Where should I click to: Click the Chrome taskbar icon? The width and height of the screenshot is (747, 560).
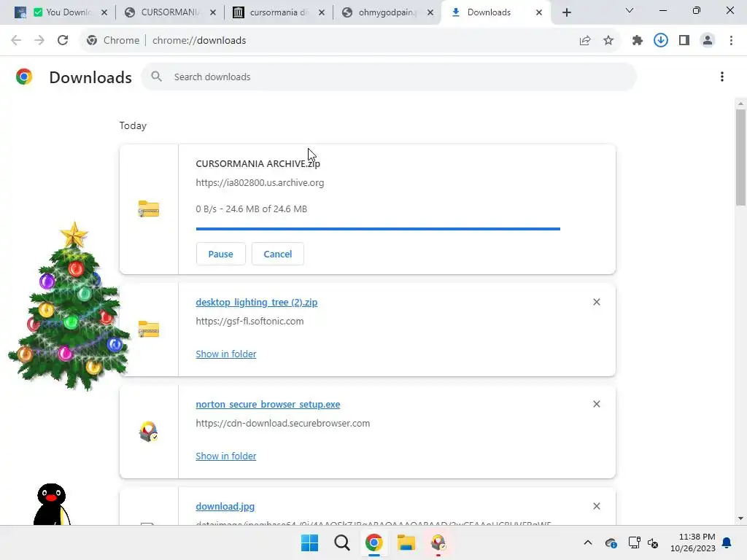coord(374,542)
